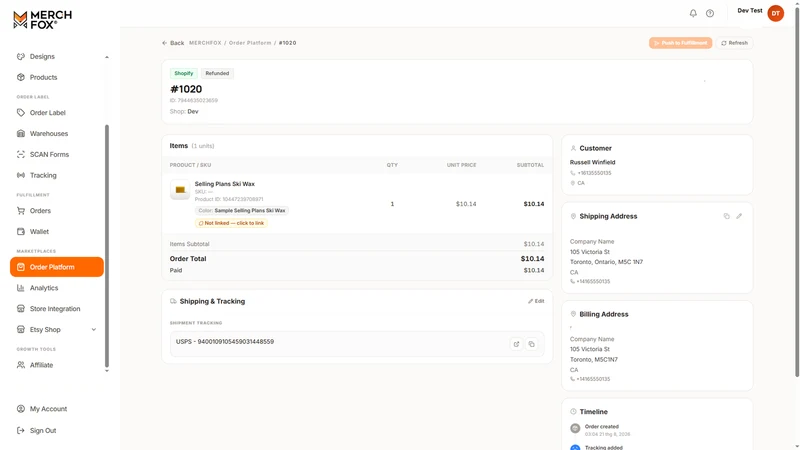Click the Timeline clock icon
The height and width of the screenshot is (450, 800).
[573, 412]
